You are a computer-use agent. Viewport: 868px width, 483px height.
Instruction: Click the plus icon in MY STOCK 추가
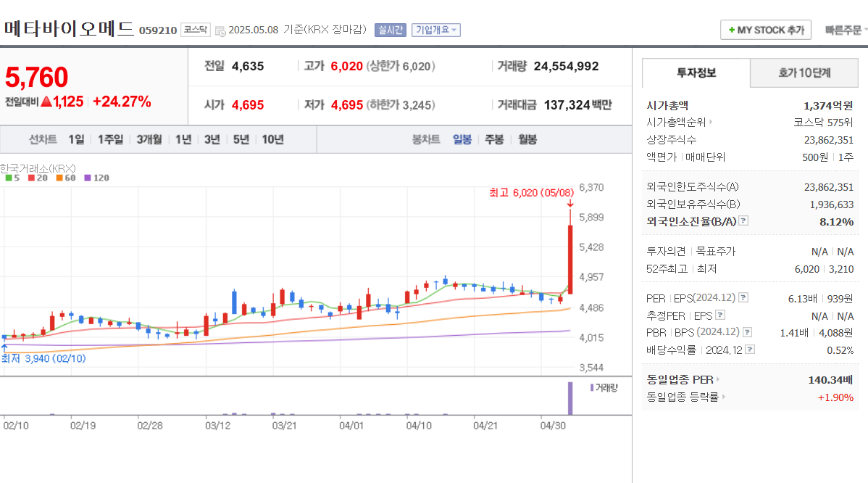click(731, 30)
